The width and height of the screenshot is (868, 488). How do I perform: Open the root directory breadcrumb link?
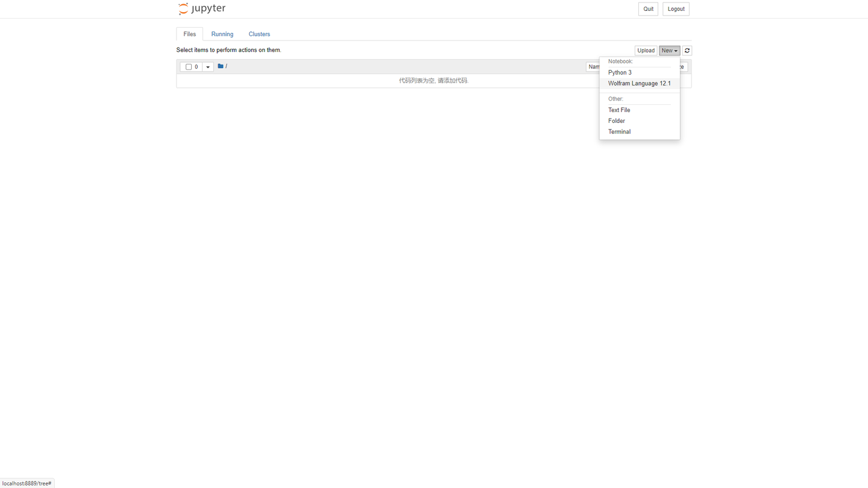click(x=226, y=66)
